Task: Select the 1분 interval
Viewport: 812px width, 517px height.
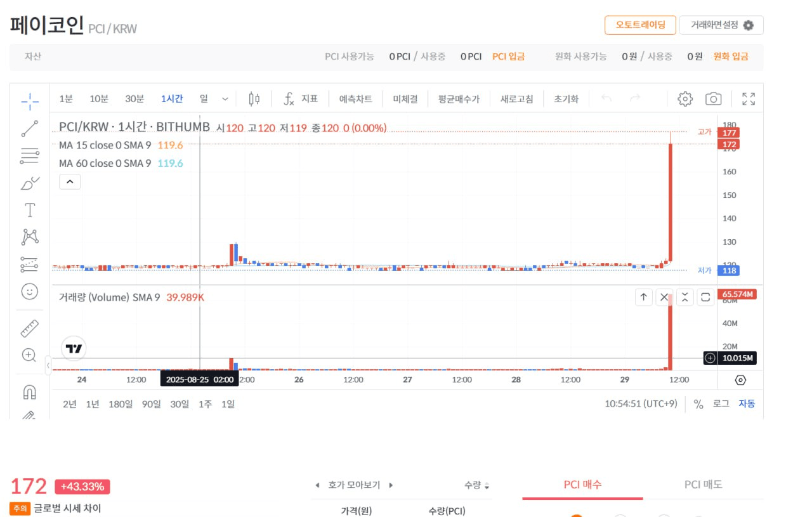Action: (x=66, y=99)
